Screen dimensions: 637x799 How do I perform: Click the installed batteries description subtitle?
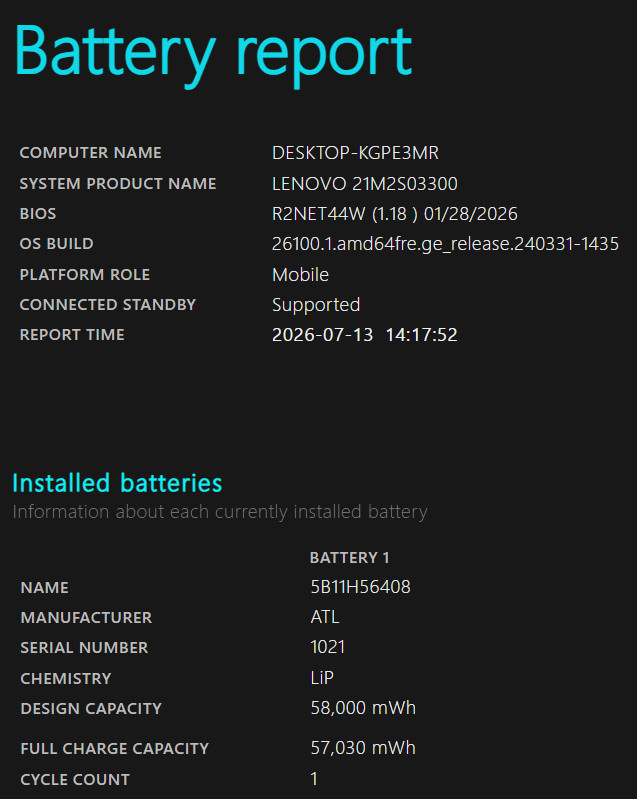click(x=220, y=512)
